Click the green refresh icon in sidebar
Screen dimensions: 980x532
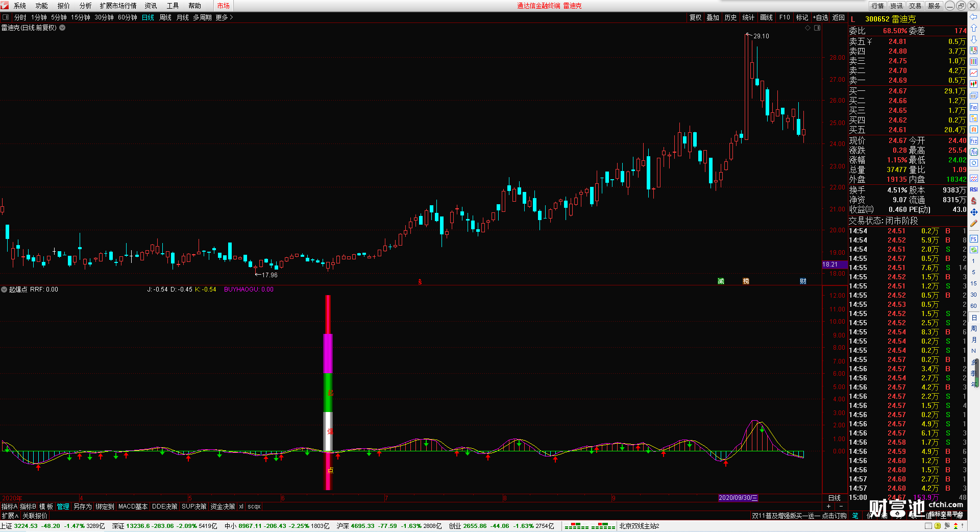click(973, 250)
